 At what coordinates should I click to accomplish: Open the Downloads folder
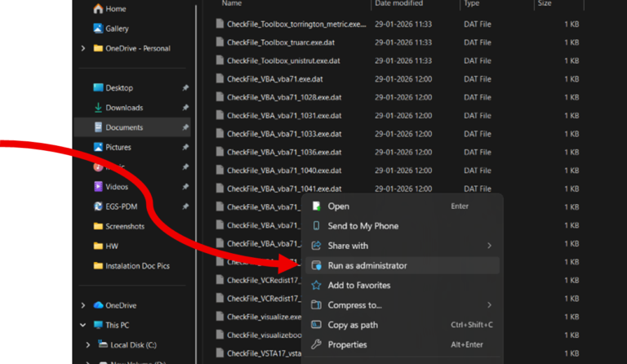(123, 108)
